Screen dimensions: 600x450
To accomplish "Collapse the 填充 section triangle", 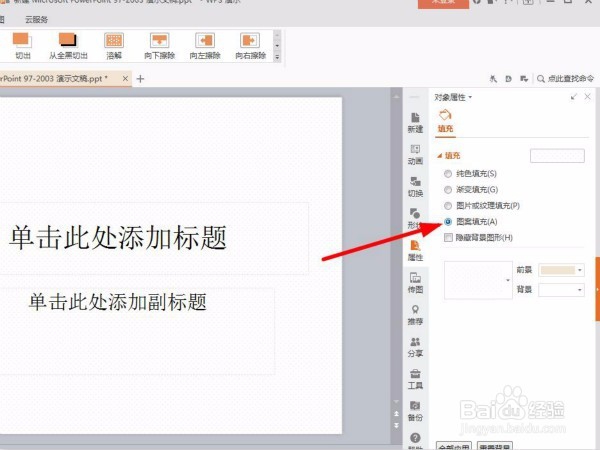I will [x=440, y=156].
